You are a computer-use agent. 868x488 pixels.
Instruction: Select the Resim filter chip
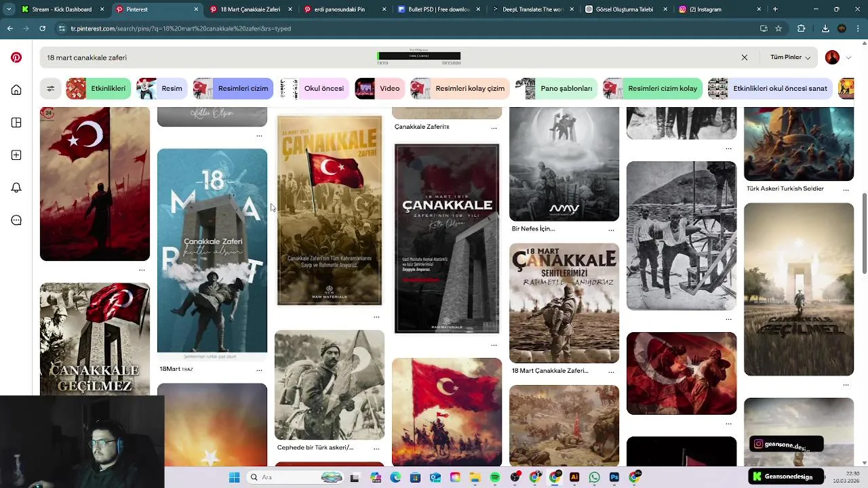(x=161, y=88)
